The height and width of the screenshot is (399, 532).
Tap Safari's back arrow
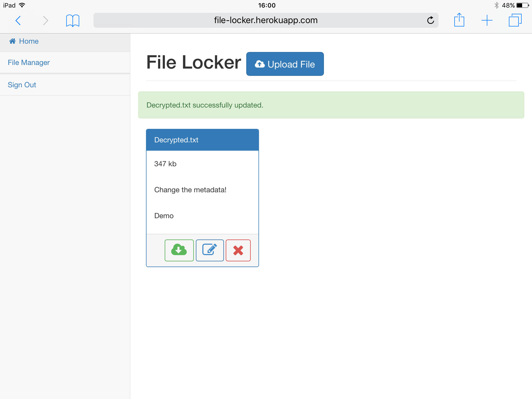(18, 20)
